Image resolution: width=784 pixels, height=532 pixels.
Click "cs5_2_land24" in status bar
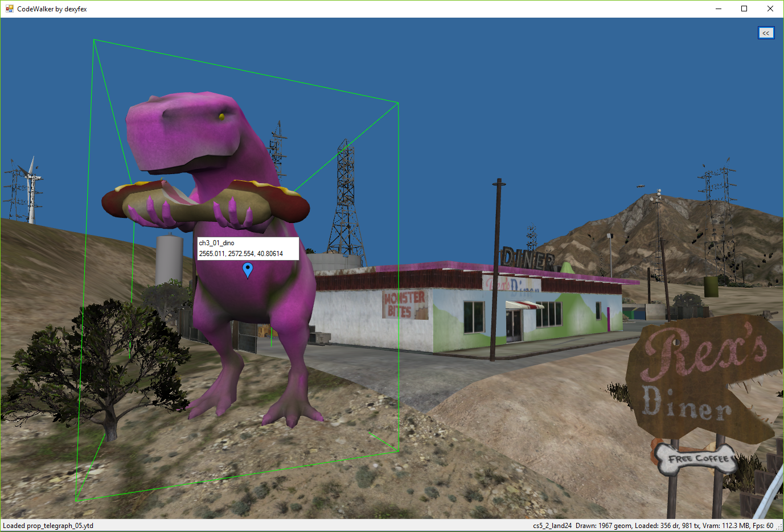[x=552, y=526]
